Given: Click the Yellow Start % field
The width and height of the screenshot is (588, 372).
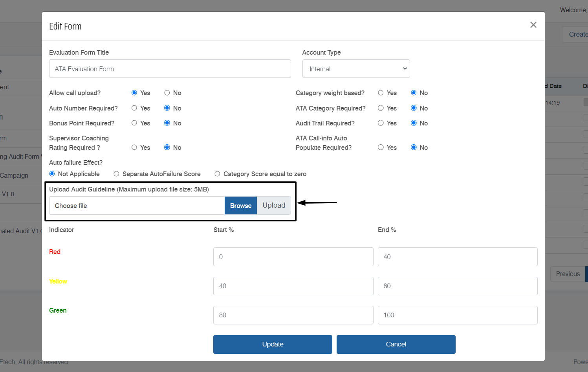Looking at the screenshot, I should 293,286.
